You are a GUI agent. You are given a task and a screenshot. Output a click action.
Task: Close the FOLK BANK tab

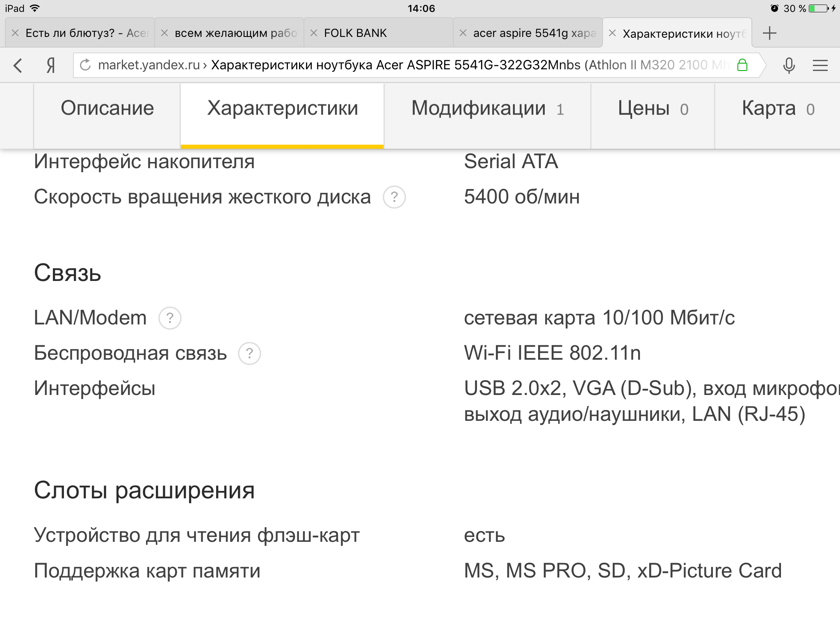click(x=314, y=33)
